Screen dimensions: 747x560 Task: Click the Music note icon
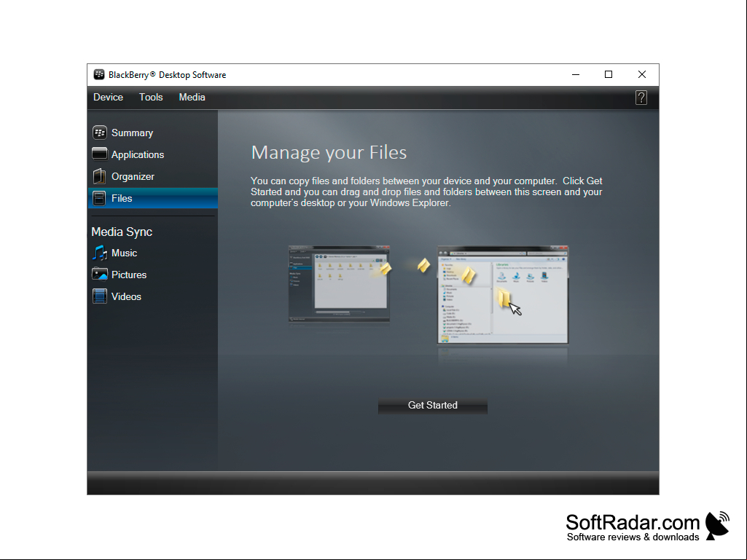[100, 253]
